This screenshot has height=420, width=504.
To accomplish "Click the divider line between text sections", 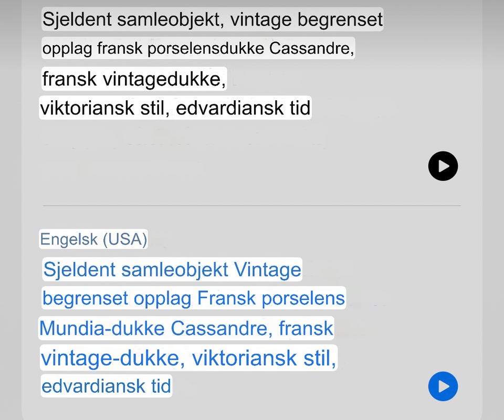I will click(x=252, y=205).
